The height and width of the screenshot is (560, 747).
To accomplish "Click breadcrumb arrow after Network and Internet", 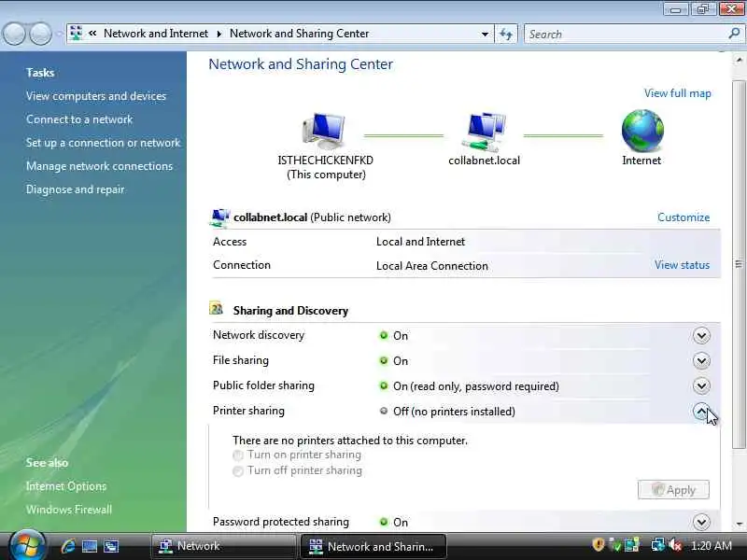I will pos(219,34).
